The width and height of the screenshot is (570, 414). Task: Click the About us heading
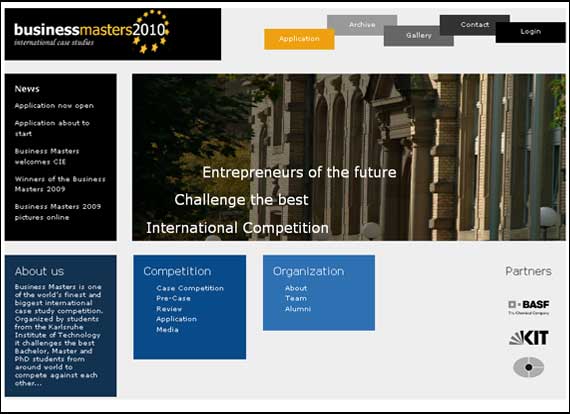39,271
